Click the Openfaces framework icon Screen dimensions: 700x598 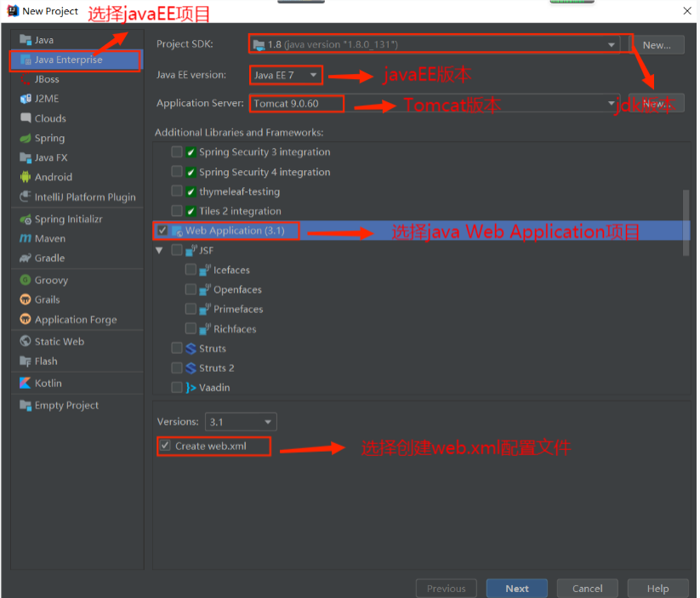point(205,289)
